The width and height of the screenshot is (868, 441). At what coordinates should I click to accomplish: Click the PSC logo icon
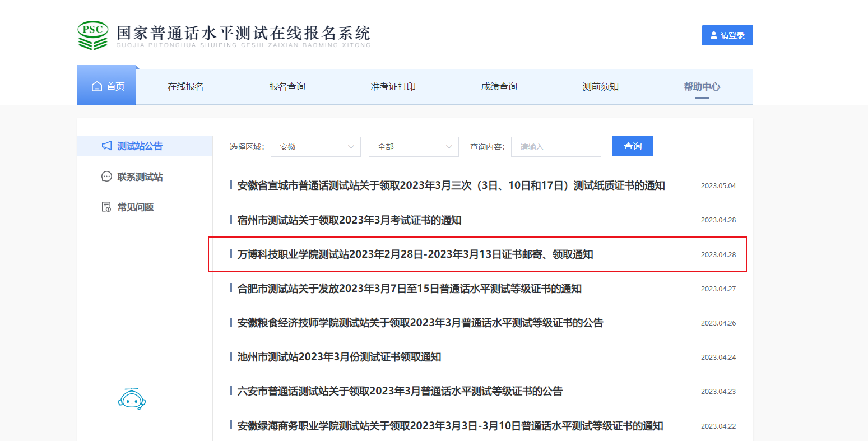[x=92, y=35]
